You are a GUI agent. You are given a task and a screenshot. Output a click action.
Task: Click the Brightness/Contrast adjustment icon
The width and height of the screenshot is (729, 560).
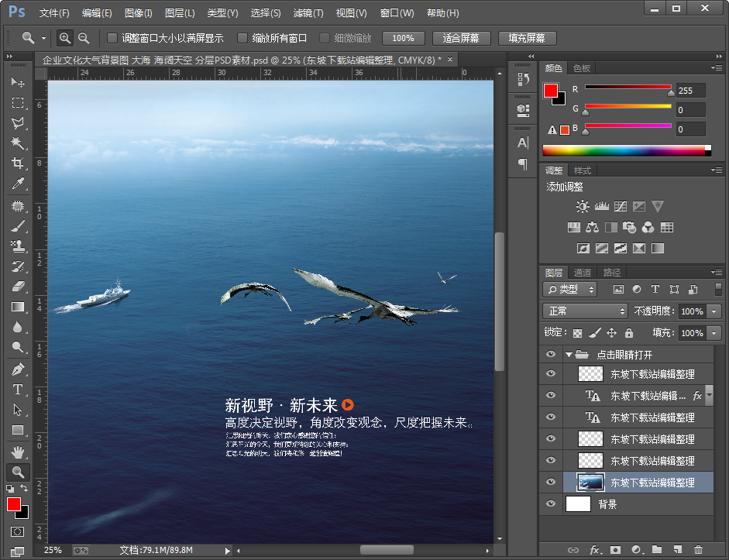pos(583,207)
